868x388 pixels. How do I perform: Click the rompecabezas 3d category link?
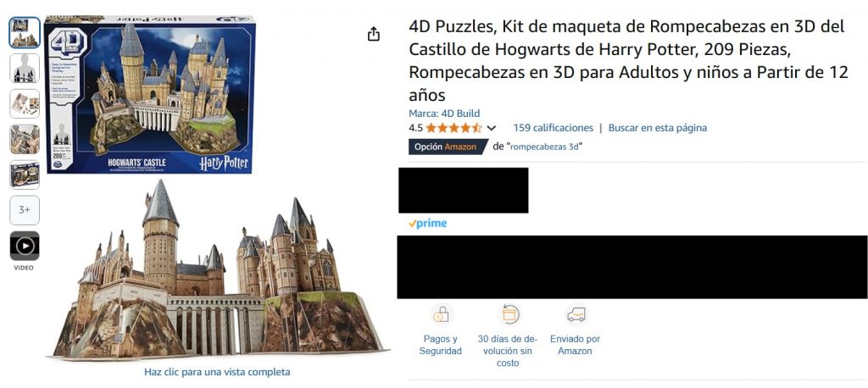pyautogui.click(x=545, y=147)
